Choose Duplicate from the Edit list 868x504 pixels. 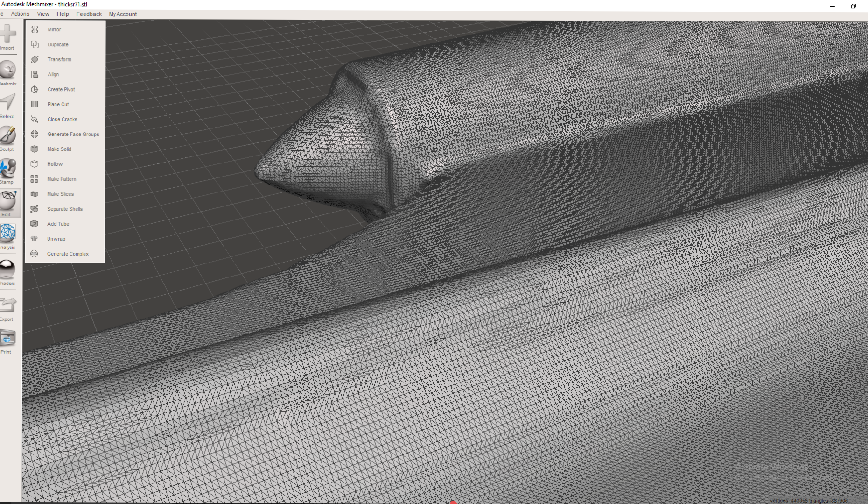click(x=58, y=44)
